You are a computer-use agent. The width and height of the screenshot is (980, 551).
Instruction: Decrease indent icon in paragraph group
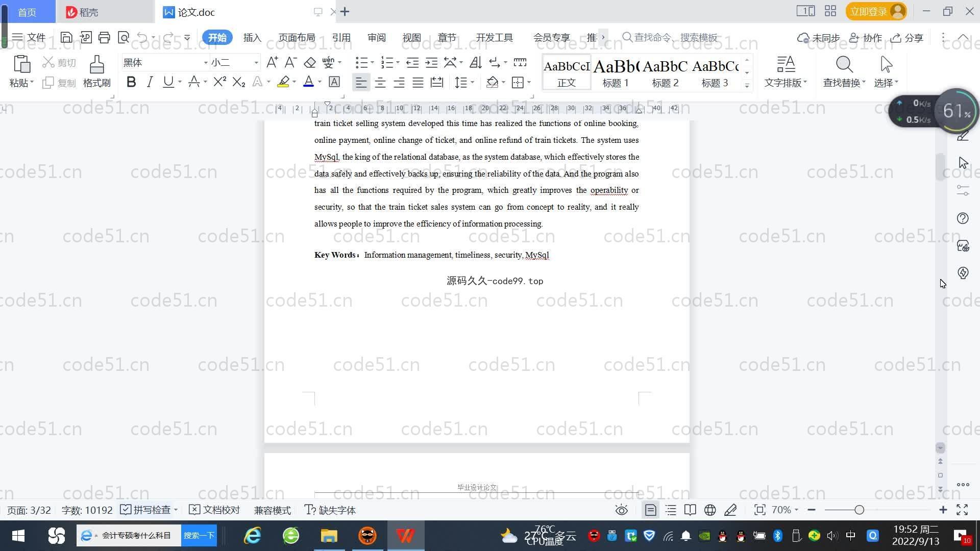[x=412, y=62]
